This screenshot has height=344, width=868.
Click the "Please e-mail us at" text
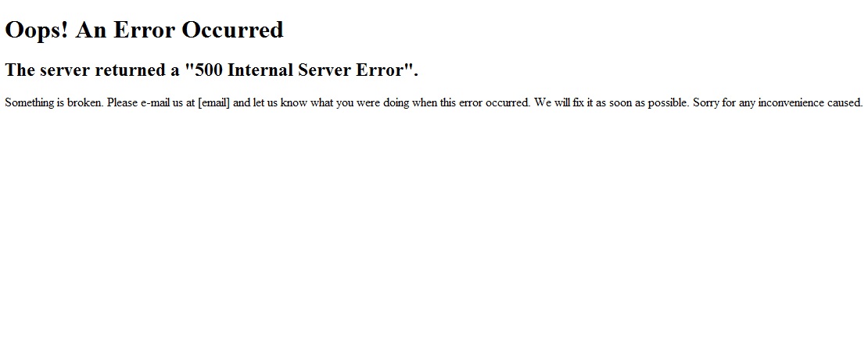click(151, 103)
